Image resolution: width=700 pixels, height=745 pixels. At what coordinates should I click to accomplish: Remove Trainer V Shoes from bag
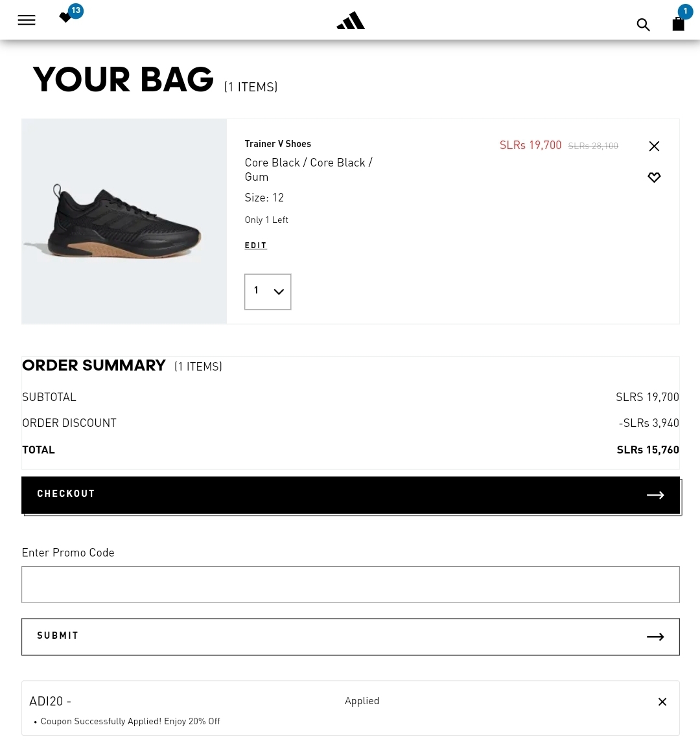(x=654, y=146)
